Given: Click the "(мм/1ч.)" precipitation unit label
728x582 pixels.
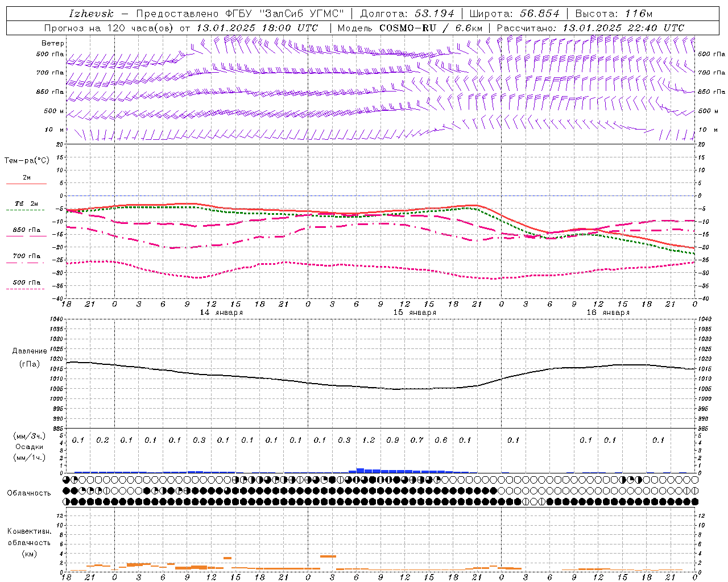Looking at the screenshot, I should pos(30,458).
